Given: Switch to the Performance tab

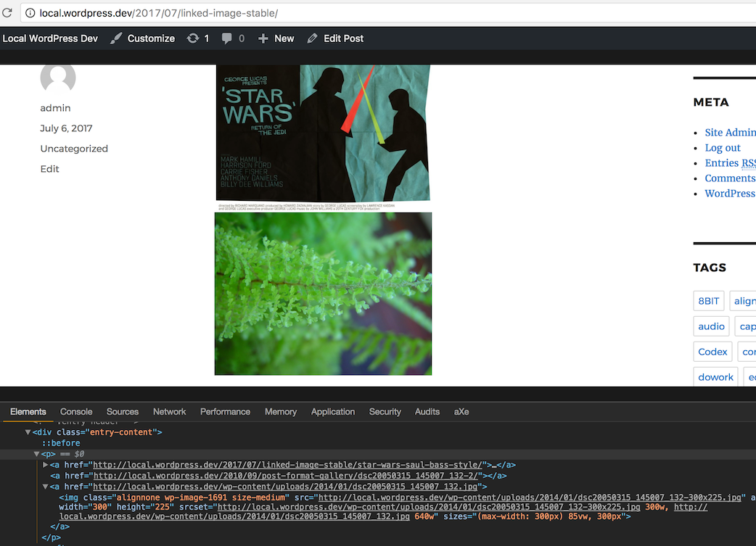Looking at the screenshot, I should pyautogui.click(x=225, y=412).
